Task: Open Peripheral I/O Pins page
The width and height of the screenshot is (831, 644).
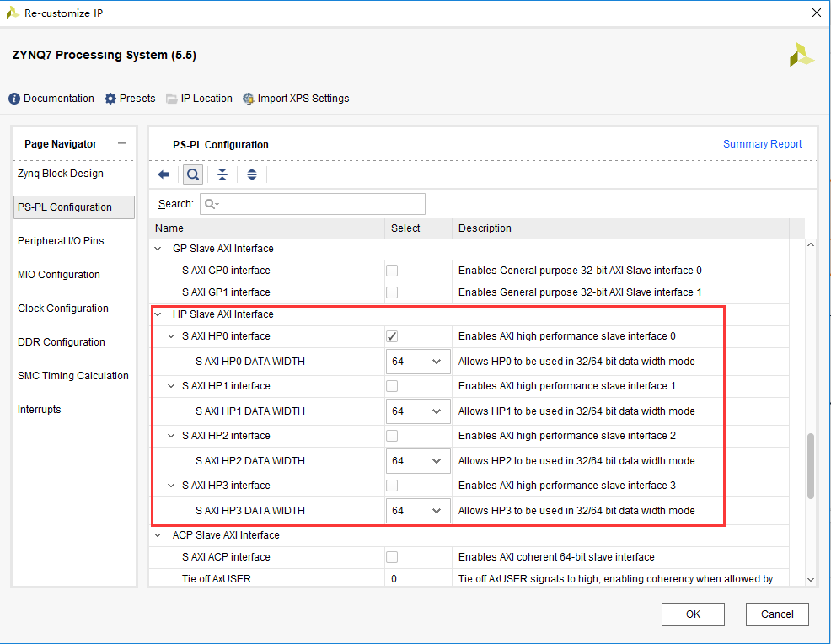Action: (61, 241)
